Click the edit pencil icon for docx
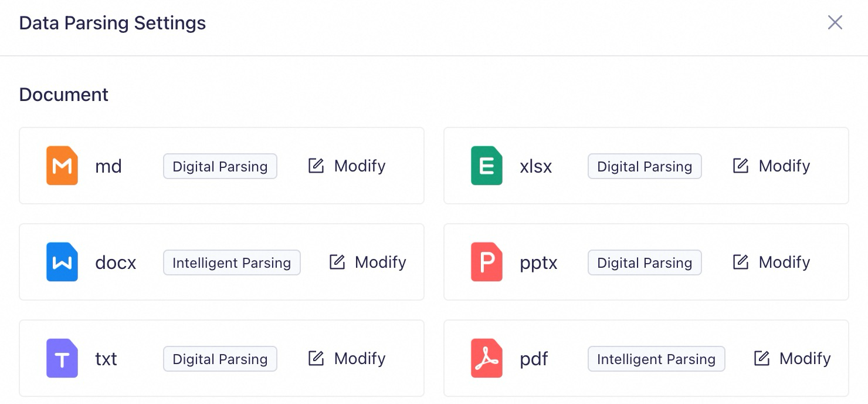This screenshot has height=404, width=868. 337,262
